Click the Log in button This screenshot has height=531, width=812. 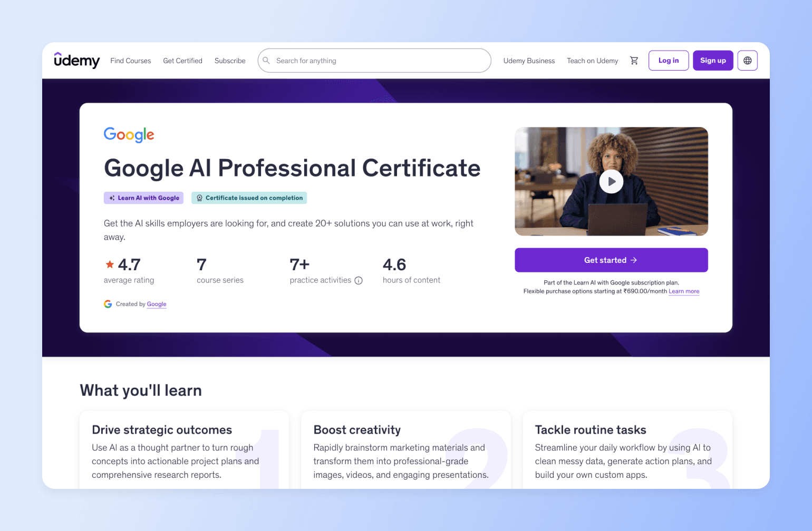(x=669, y=61)
